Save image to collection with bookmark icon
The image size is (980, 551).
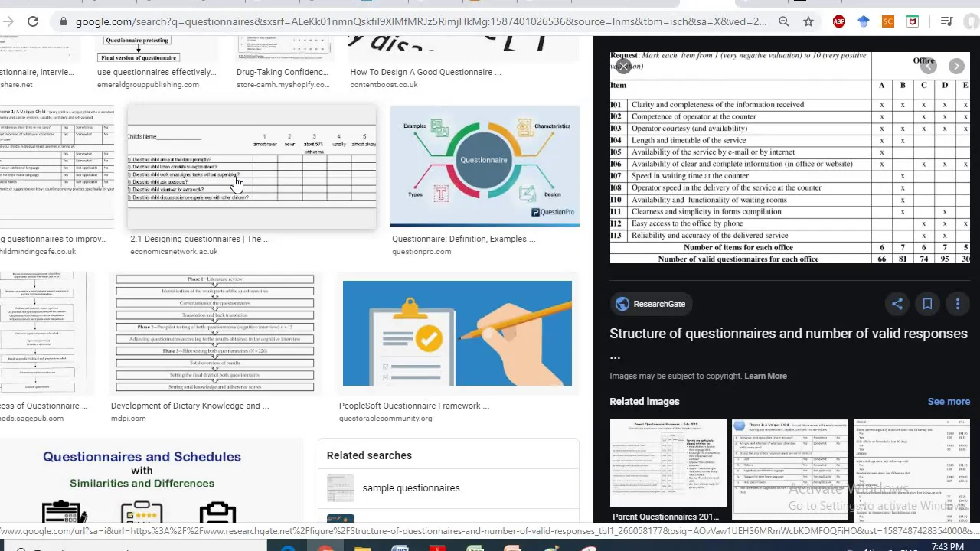click(927, 304)
